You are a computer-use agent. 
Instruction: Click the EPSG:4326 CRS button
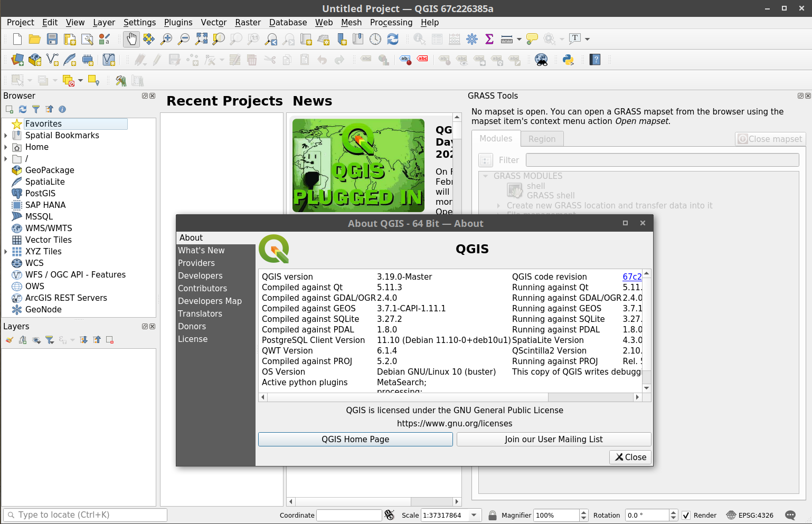(x=750, y=515)
